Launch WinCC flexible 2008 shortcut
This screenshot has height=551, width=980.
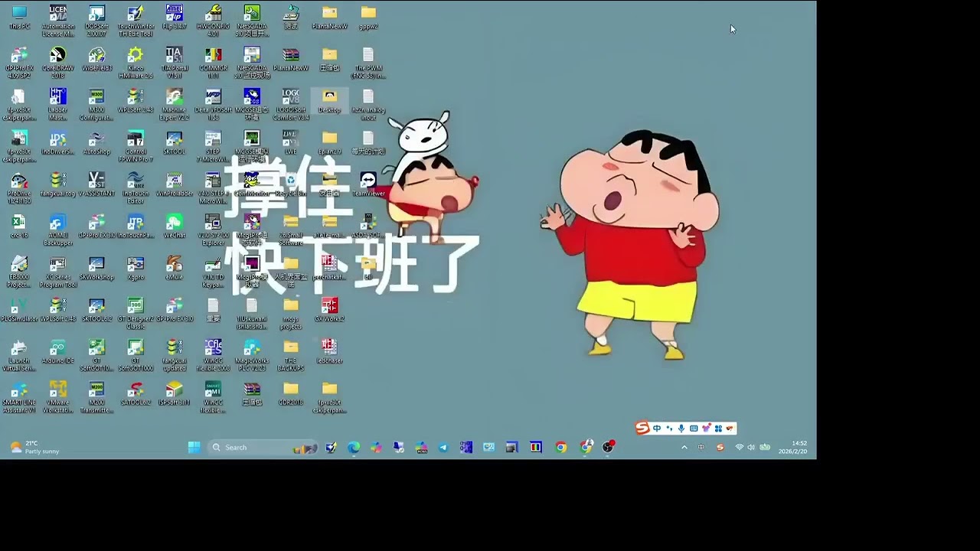(x=213, y=356)
